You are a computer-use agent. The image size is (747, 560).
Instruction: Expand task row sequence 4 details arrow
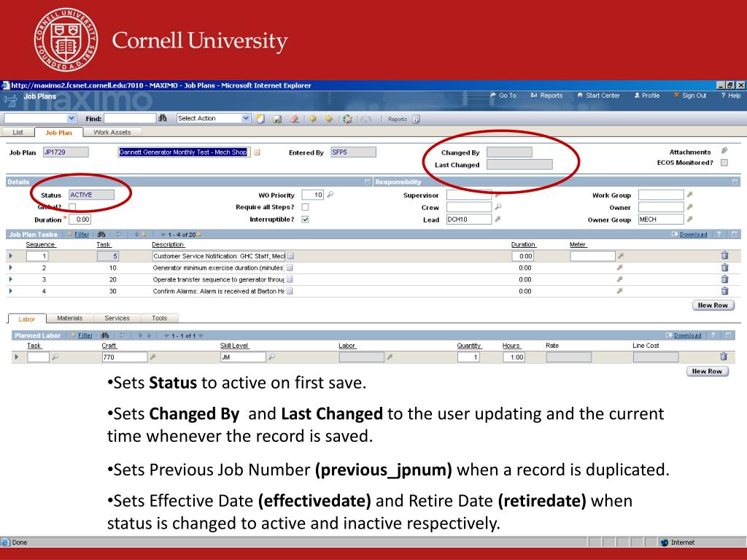(x=11, y=291)
